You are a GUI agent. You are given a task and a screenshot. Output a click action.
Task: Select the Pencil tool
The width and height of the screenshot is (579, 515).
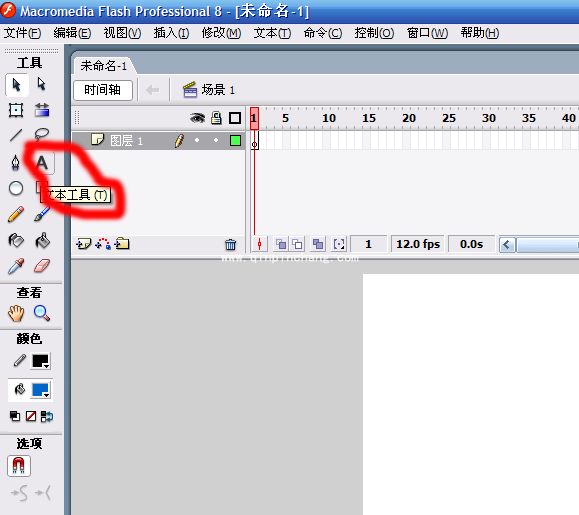pyautogui.click(x=16, y=214)
